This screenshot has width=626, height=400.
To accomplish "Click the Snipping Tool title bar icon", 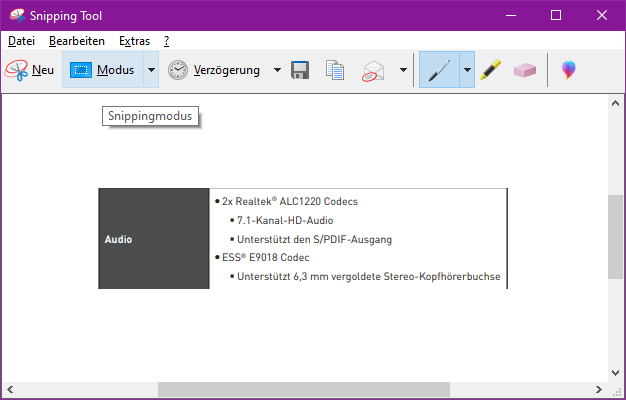I will click(17, 16).
